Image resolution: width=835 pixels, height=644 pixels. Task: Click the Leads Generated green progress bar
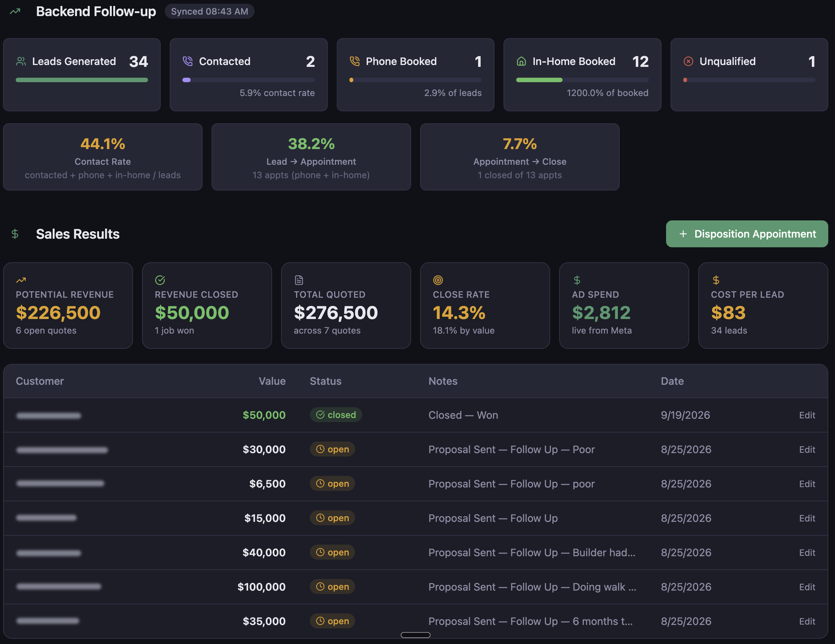tap(82, 80)
